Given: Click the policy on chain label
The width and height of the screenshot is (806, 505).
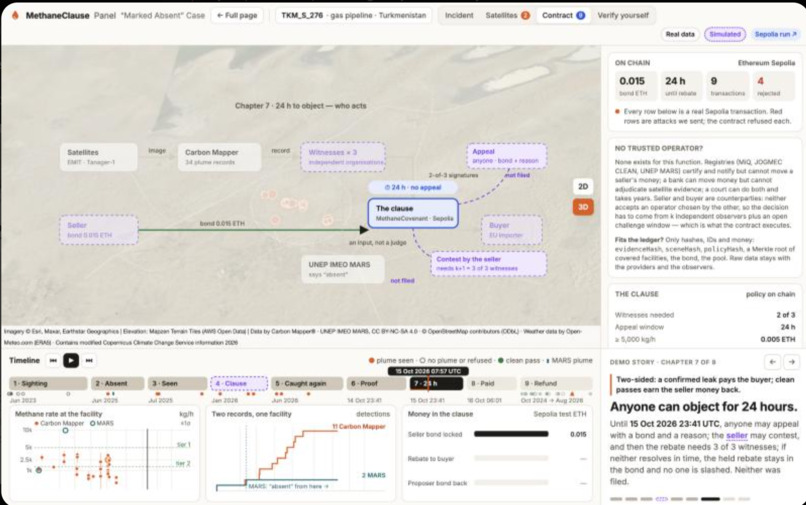Looking at the screenshot, I should 771,294.
